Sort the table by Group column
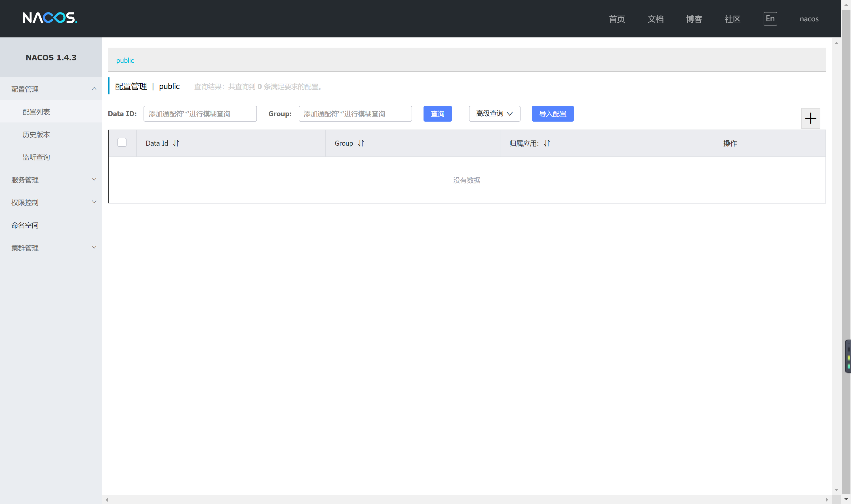The width and height of the screenshot is (851, 504). (x=361, y=143)
